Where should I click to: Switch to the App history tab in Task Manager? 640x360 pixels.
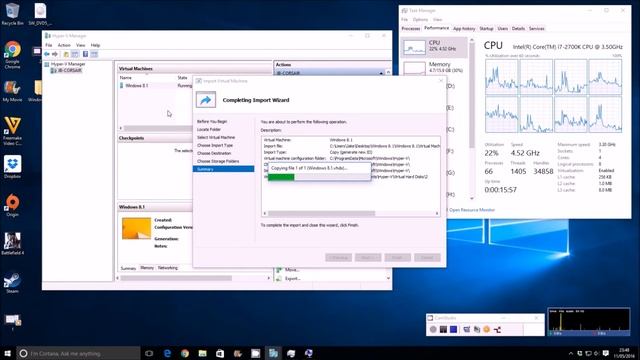click(464, 29)
